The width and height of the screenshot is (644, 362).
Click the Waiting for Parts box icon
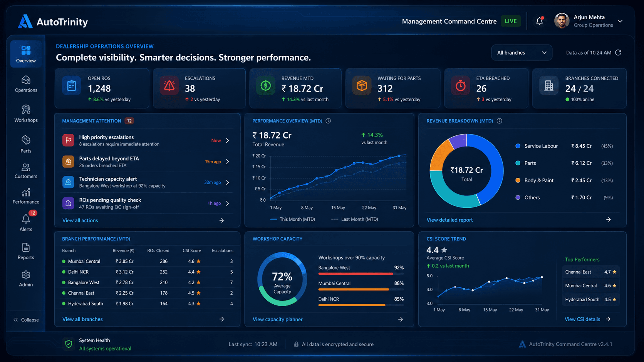(x=361, y=85)
